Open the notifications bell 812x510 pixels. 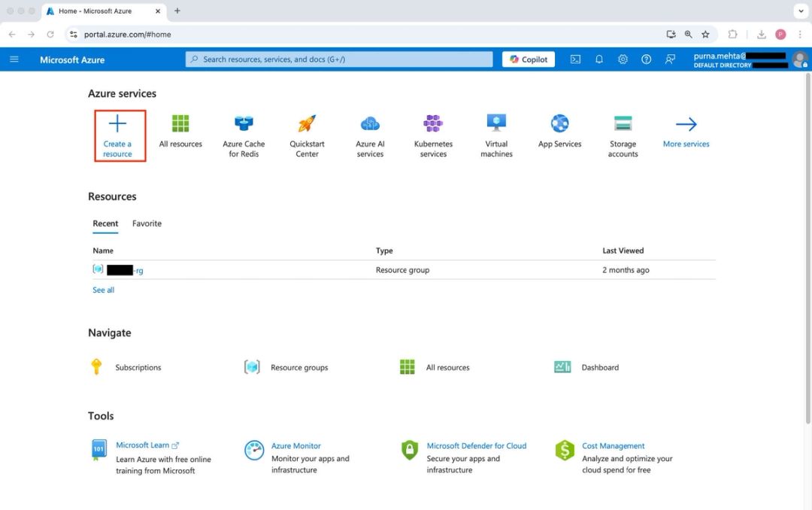pos(598,59)
